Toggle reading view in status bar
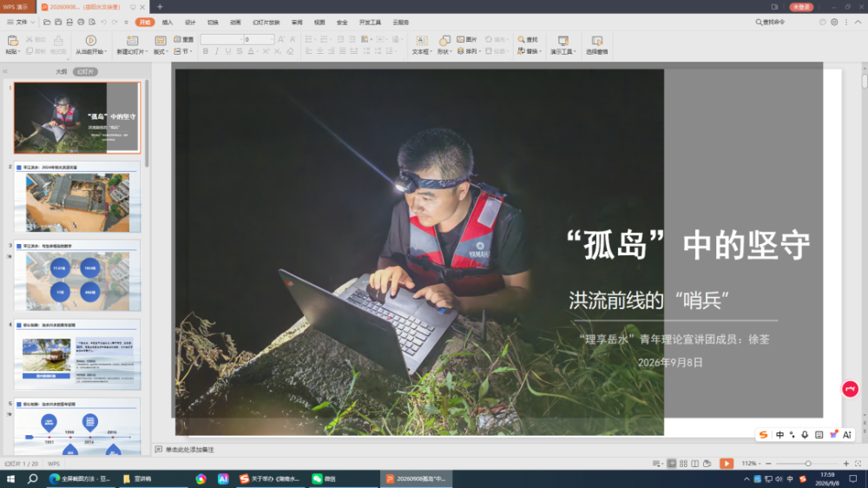The height and width of the screenshot is (488, 868). click(694, 464)
